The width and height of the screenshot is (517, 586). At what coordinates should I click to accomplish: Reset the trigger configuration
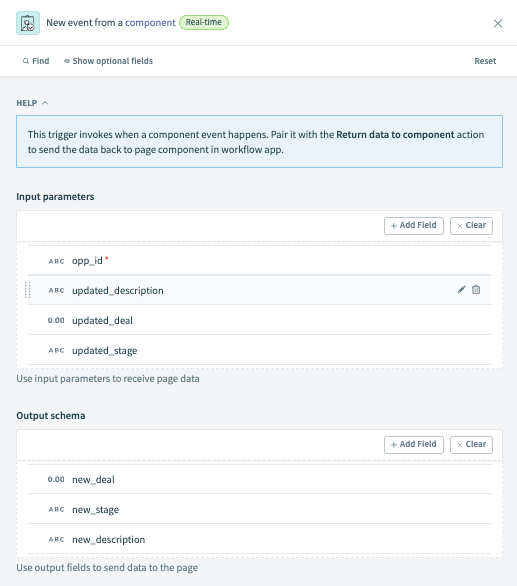pos(485,61)
